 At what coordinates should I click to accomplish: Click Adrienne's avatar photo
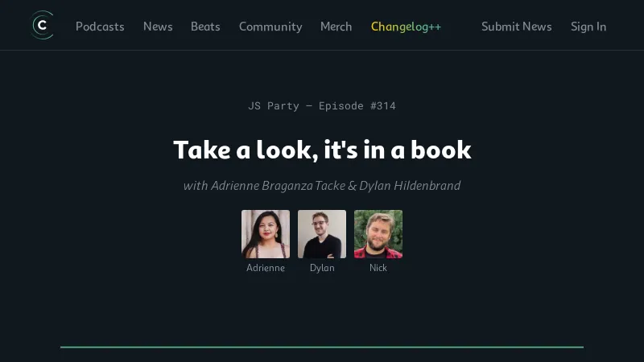266,234
